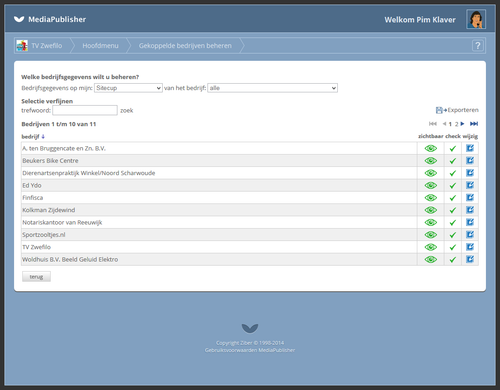Edit Kolkman Zijdewind entry
Screen dimensions: 500x390
point(470,210)
